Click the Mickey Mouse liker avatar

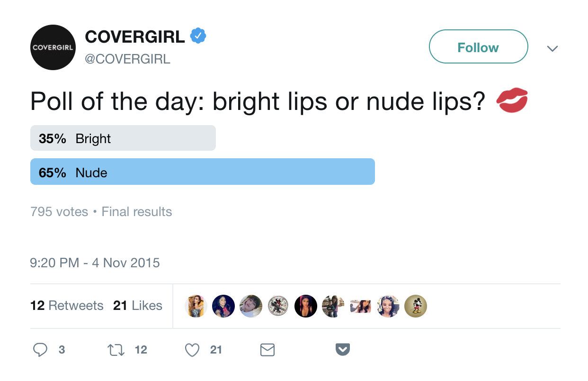(416, 306)
